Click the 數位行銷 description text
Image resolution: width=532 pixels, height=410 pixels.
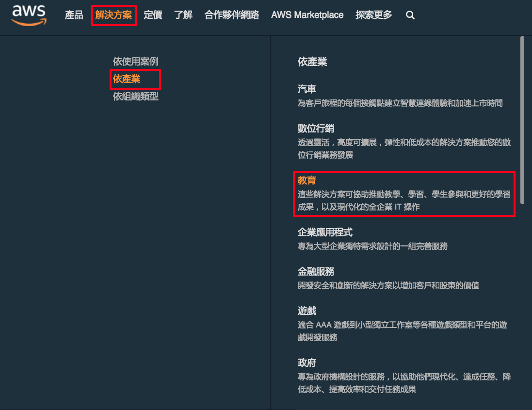(404, 148)
